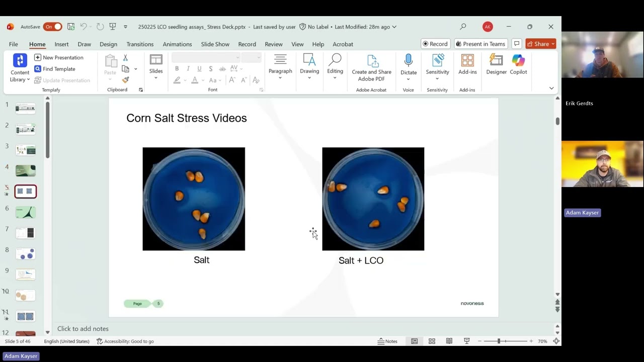This screenshot has height=362, width=644.
Task: Play the Salt + LCO video
Action: (373, 199)
